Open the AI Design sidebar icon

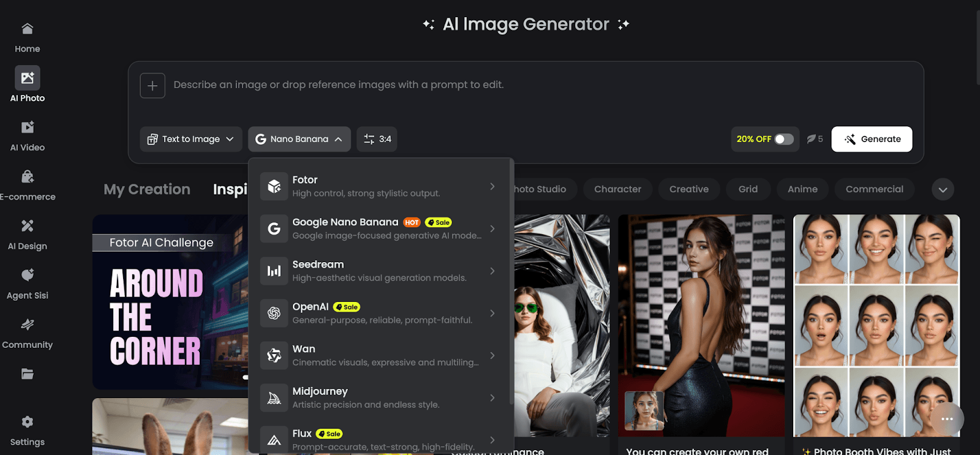(x=28, y=226)
